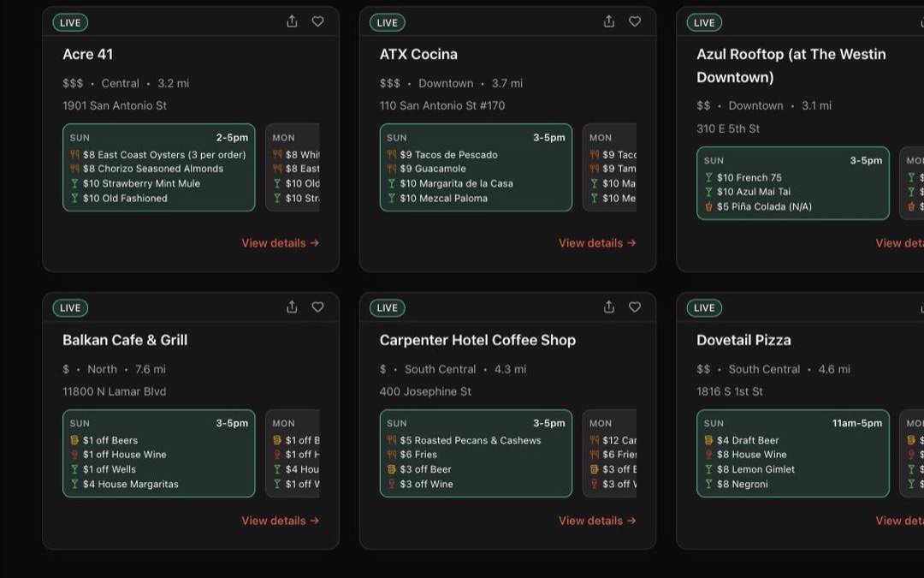The width and height of the screenshot is (924, 578).
Task: Click the LIVE badge on ATX Cocina
Action: (388, 22)
